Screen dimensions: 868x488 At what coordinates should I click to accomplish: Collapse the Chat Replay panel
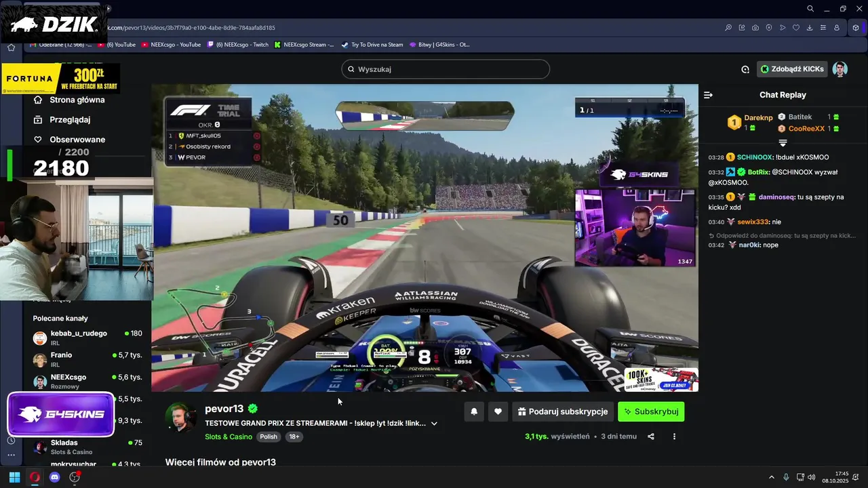coord(708,95)
